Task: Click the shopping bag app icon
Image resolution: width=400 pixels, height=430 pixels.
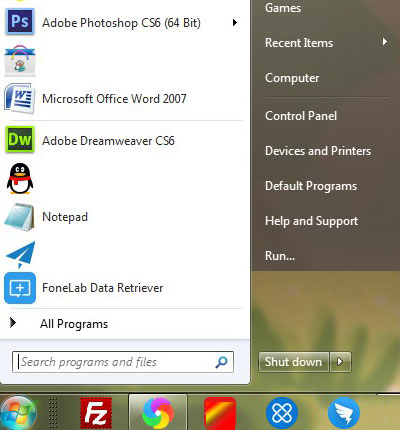Action: pos(20,60)
